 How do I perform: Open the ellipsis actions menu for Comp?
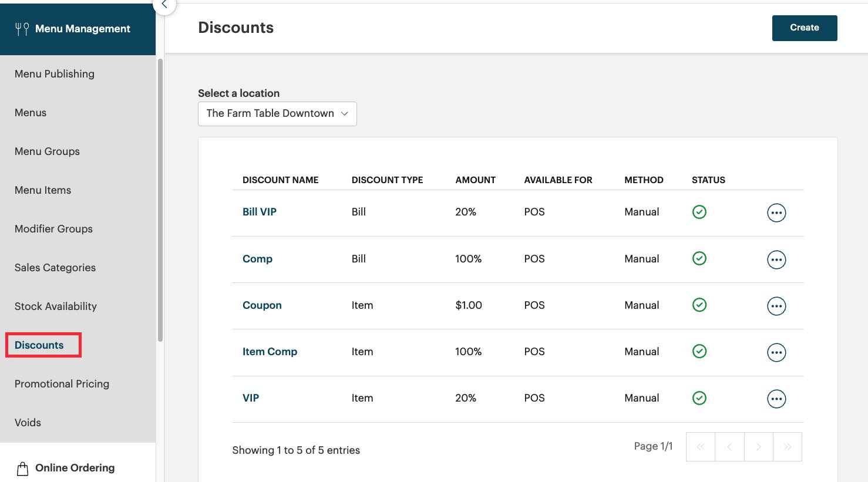click(x=776, y=259)
